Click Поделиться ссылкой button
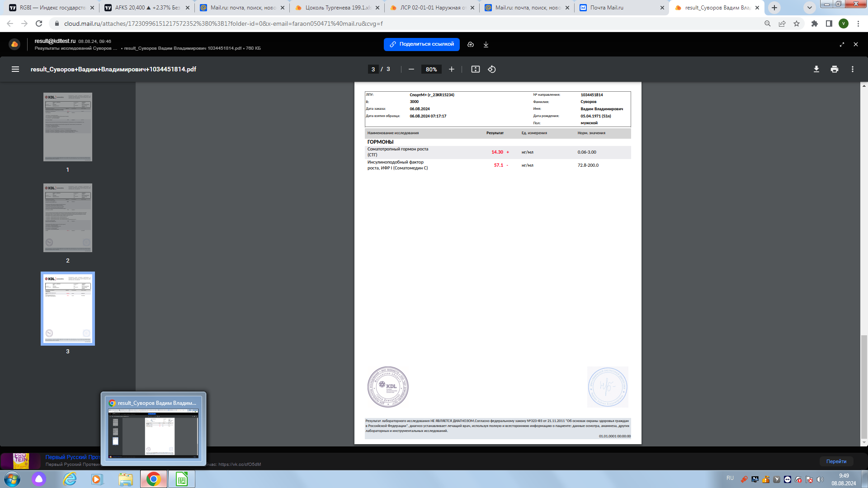868x488 pixels. (x=421, y=44)
